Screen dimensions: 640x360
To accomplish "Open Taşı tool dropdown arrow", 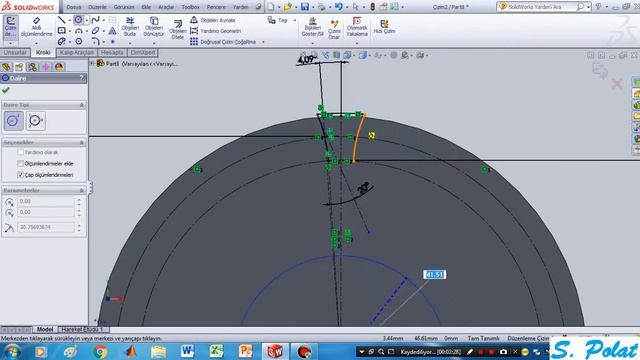I will 295,20.
